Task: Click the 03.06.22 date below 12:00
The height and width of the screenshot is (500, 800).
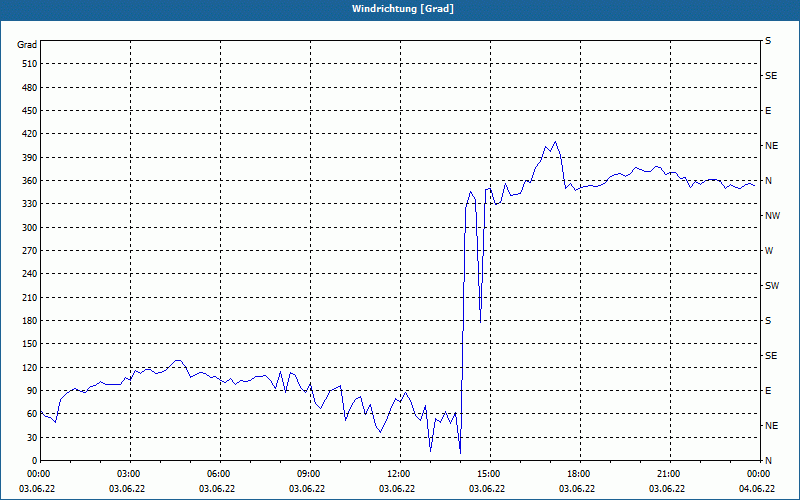Action: click(397, 489)
